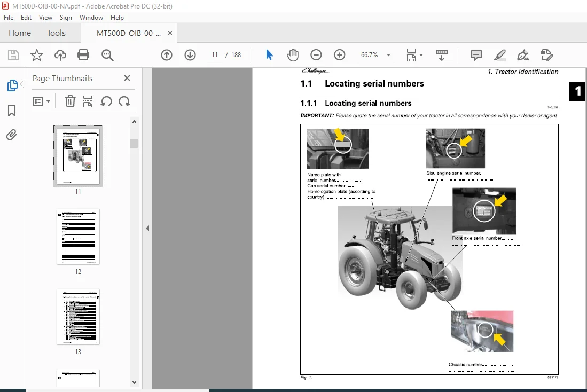The width and height of the screenshot is (587, 392).
Task: Close the MT500D-OIB-00 document tab
Action: coord(170,33)
